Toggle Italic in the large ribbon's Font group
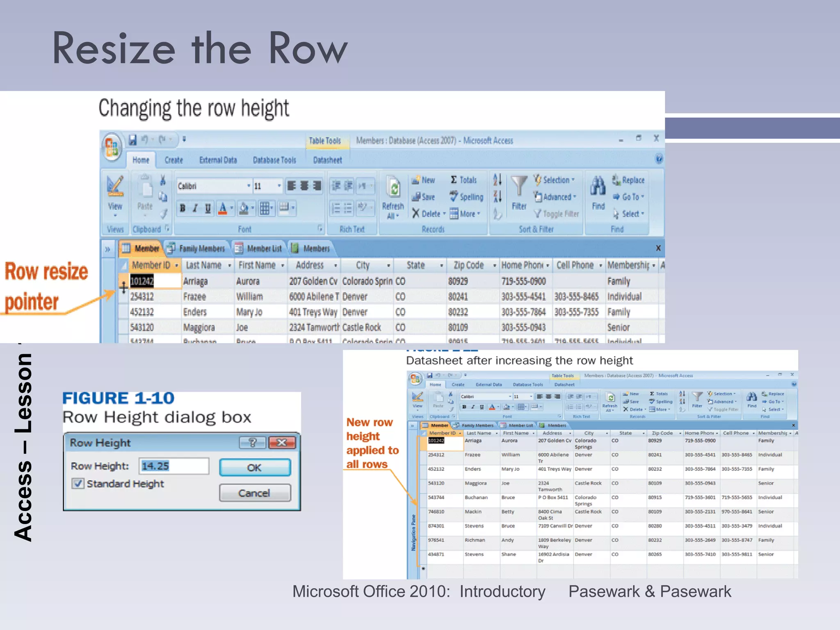 [x=195, y=208]
